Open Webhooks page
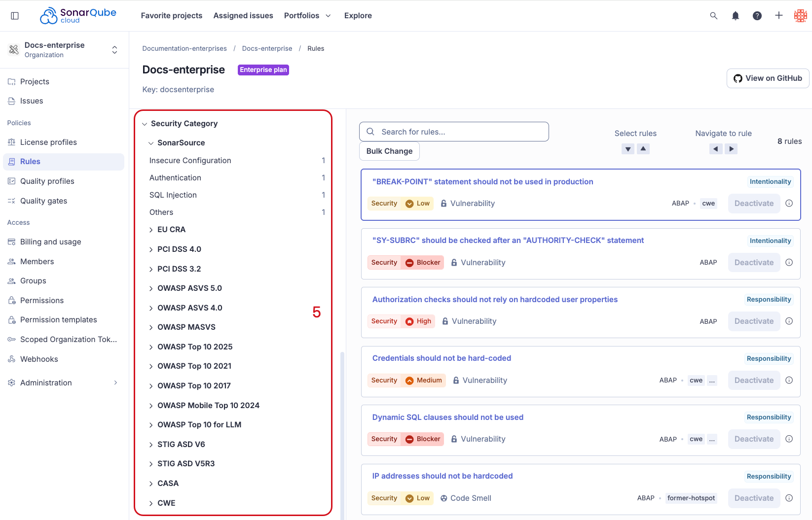The image size is (812, 520). pos(64,359)
